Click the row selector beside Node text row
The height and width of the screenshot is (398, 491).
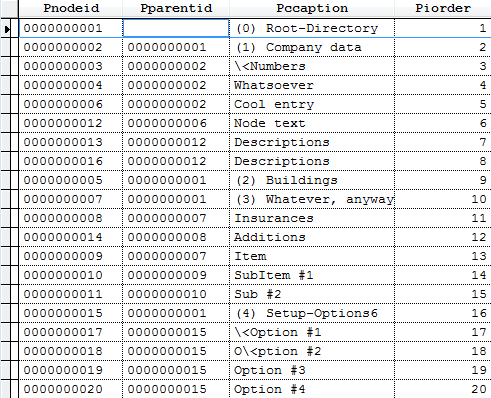pos(9,123)
